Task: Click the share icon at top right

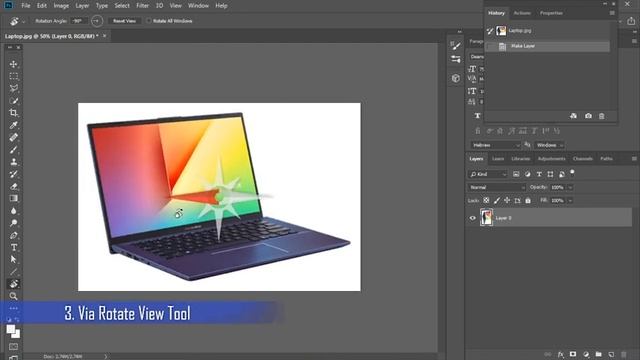Action: [x=631, y=21]
